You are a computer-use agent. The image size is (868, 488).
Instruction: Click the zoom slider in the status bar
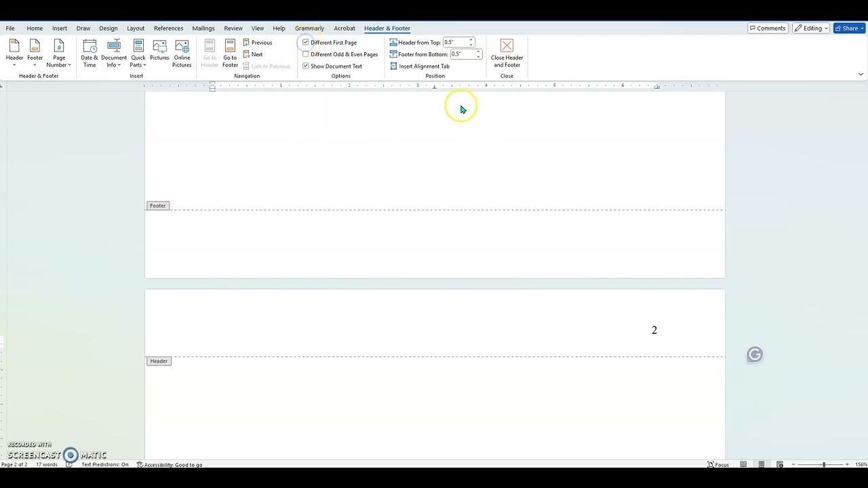pyautogui.click(x=819, y=464)
